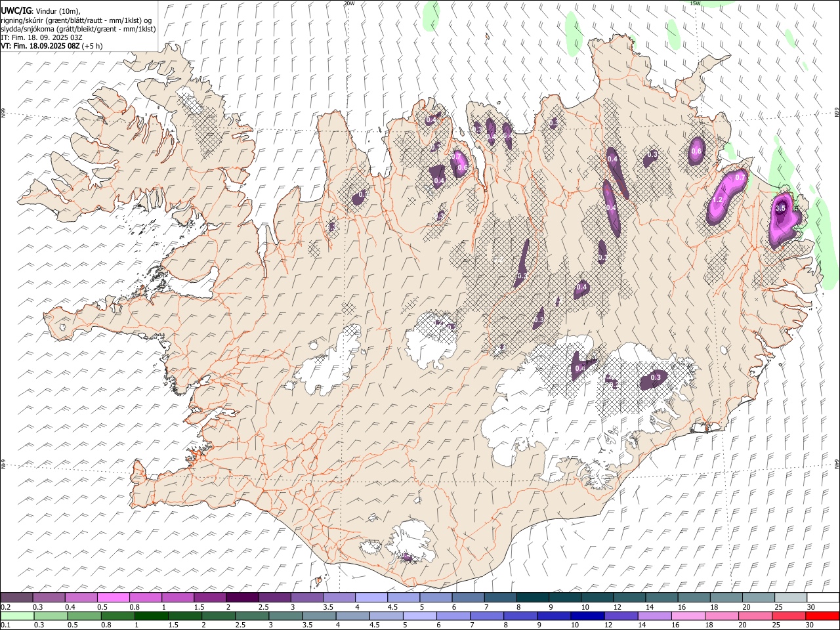Pick the slate blue 6–7 snow legend swatch

tap(468, 597)
